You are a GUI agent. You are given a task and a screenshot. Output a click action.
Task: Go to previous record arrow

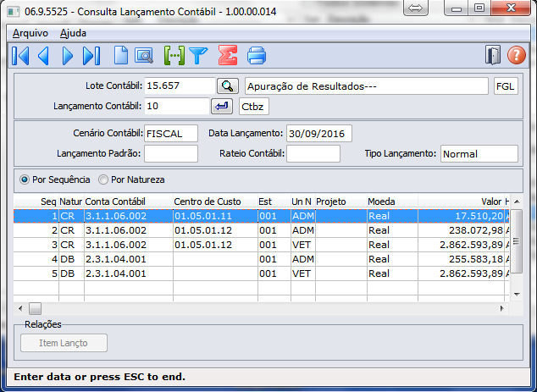pyautogui.click(x=43, y=56)
